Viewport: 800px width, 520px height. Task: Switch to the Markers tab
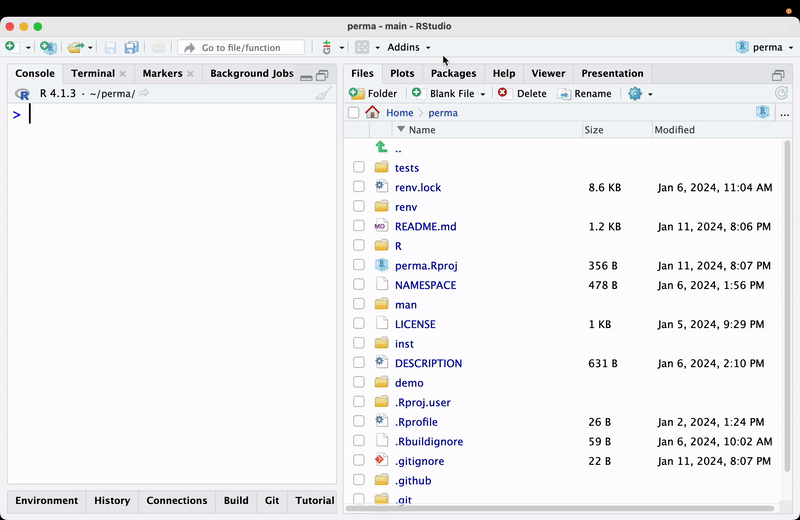point(162,73)
